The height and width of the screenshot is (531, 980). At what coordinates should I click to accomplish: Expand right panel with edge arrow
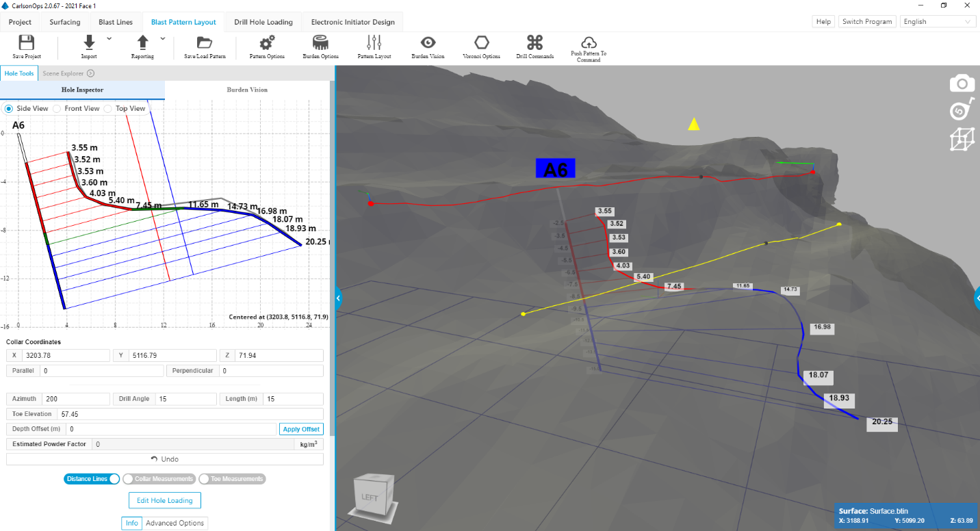[977, 298]
